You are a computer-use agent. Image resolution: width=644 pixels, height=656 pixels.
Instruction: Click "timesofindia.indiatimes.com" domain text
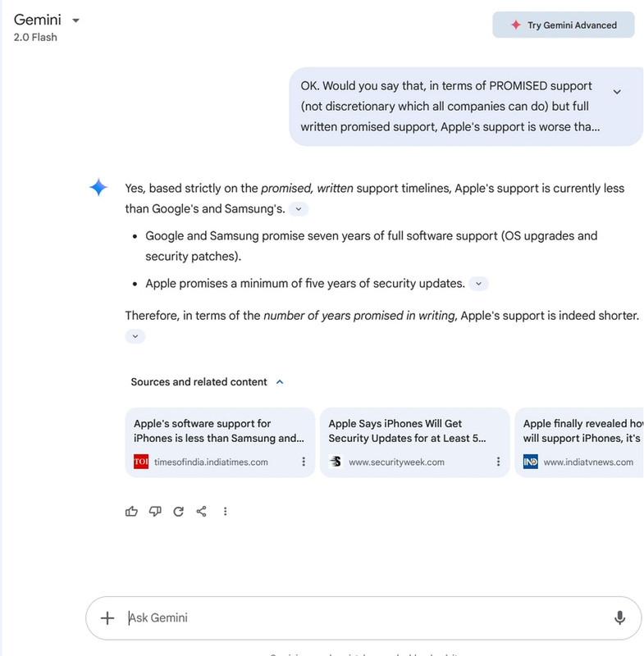coord(211,462)
